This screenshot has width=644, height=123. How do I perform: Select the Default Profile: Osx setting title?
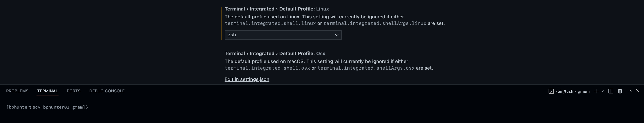point(275,54)
